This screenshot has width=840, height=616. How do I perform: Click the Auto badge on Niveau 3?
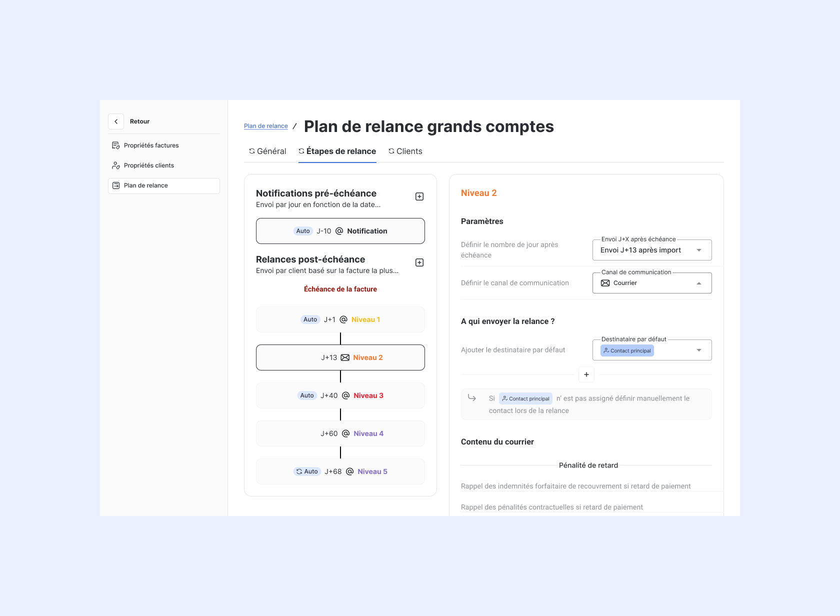pos(307,395)
